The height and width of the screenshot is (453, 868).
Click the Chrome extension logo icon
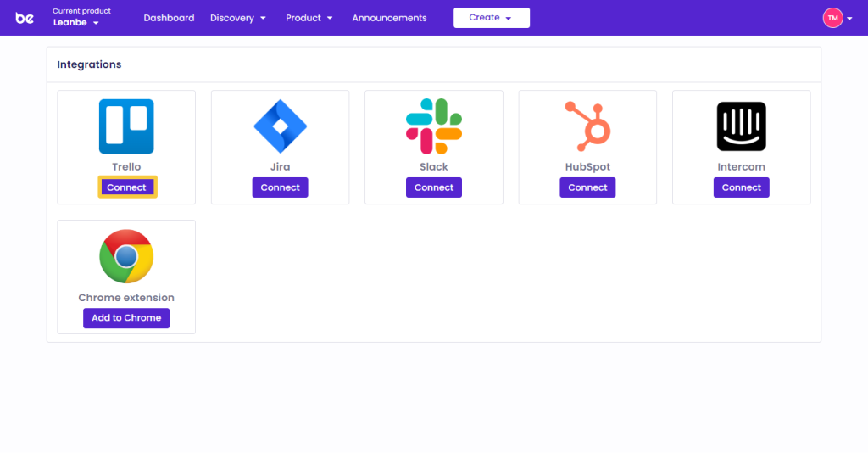click(x=126, y=256)
